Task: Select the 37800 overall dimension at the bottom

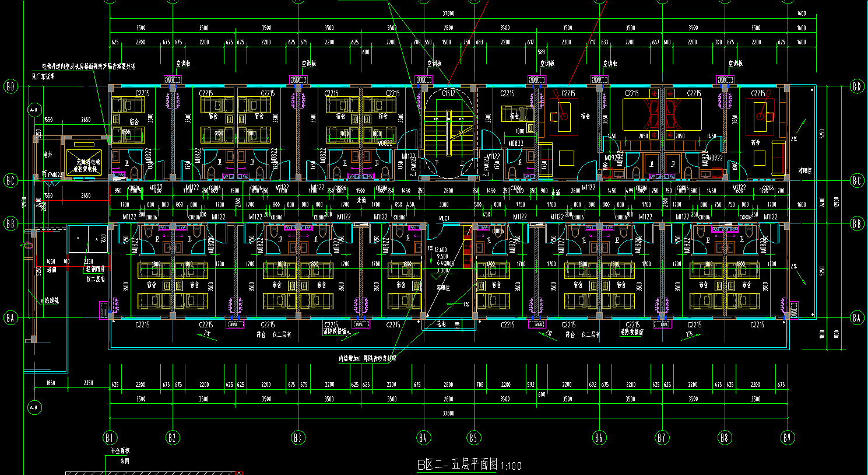Action: click(x=448, y=413)
